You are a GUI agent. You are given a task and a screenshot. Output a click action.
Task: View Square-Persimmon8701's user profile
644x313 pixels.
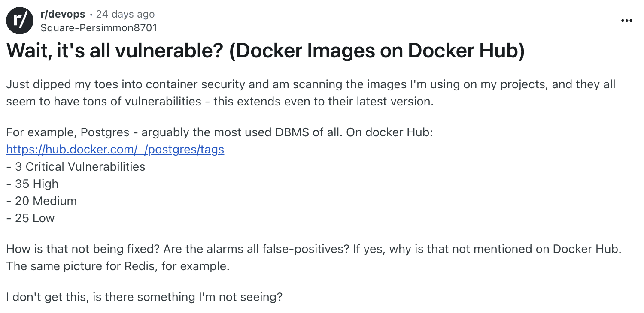[99, 28]
